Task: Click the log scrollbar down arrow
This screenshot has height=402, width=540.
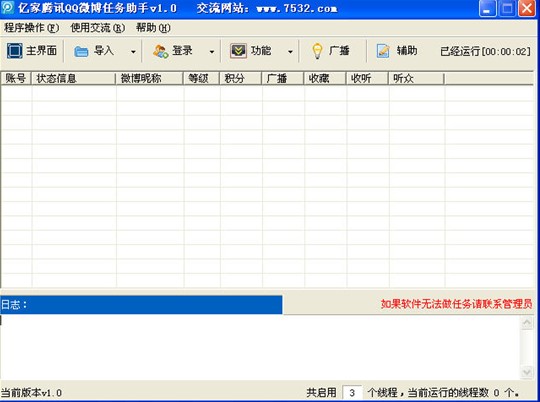Action: coord(527,372)
